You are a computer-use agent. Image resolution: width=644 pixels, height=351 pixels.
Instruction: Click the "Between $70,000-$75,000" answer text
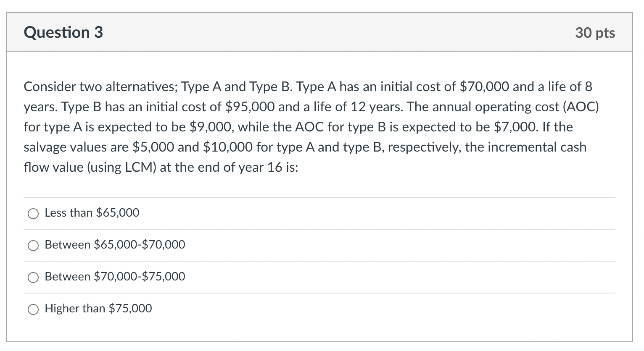[x=114, y=277]
